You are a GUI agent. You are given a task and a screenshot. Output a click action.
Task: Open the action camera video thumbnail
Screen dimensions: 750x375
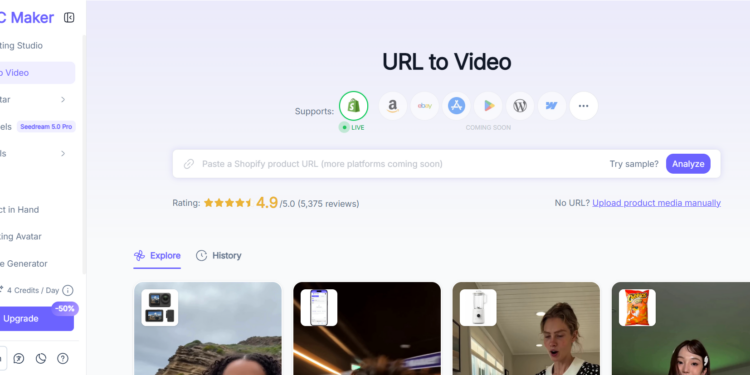208,329
